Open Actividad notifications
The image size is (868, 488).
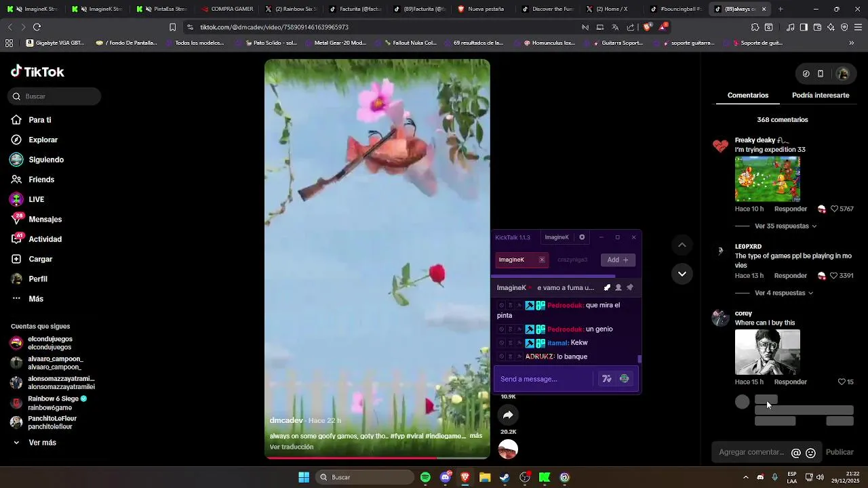point(37,239)
